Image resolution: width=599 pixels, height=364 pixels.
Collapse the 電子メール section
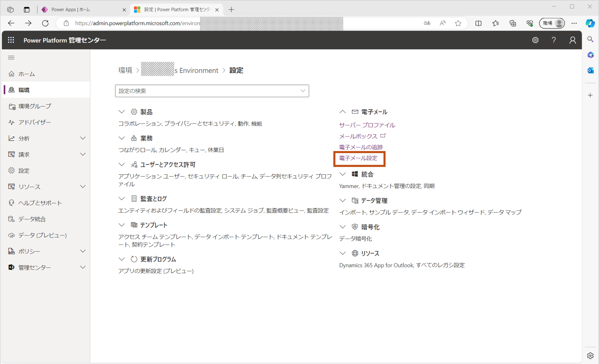[343, 112]
